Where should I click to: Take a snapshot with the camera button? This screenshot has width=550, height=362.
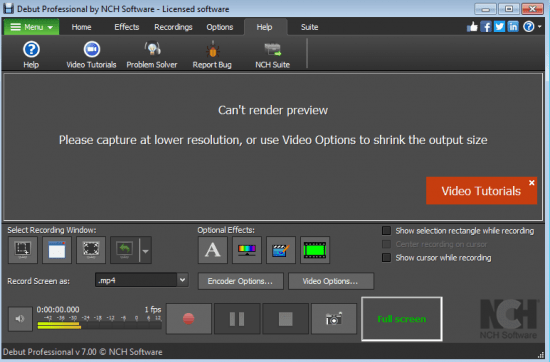coord(334,319)
